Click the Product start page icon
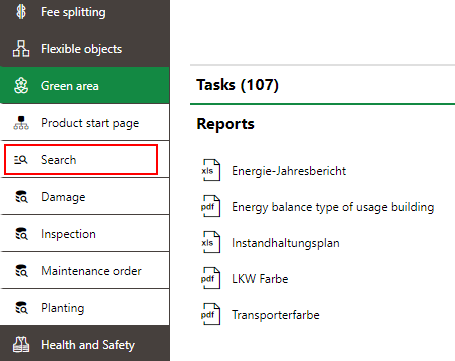Viewport: 455px width, 361px height. 21,123
